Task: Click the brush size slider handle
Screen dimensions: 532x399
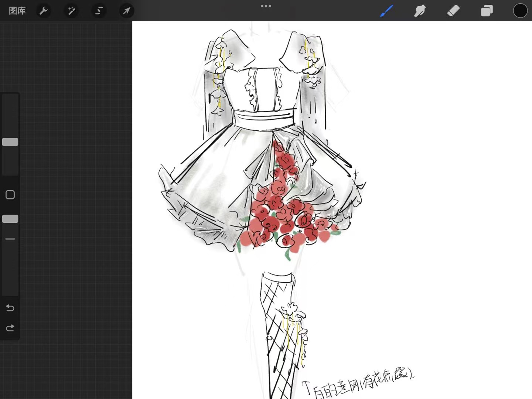Action: 10,142
